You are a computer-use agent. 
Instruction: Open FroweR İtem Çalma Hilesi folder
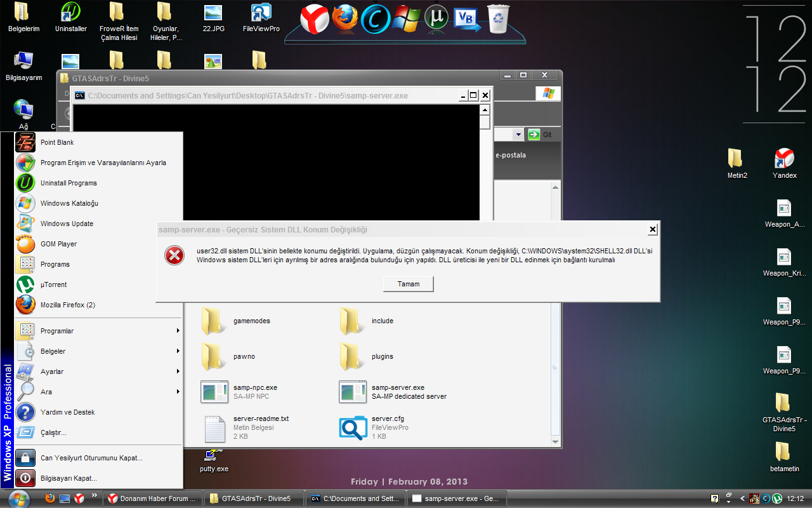(119, 21)
